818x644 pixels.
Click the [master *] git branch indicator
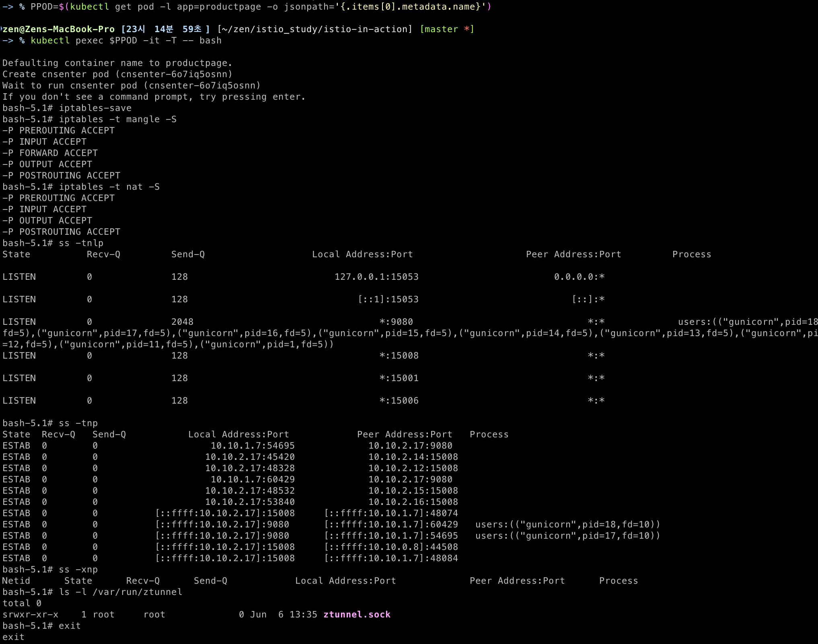447,29
